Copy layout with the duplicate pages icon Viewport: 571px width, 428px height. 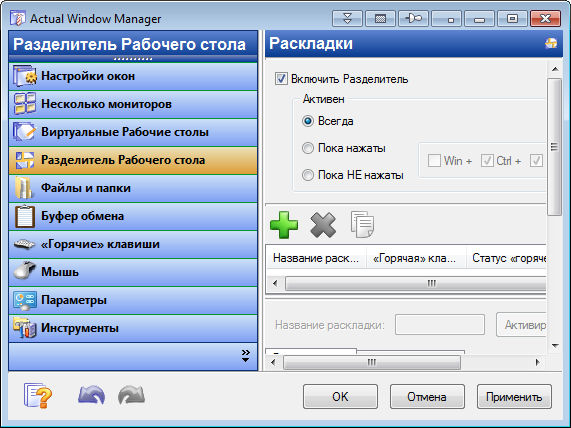(362, 224)
